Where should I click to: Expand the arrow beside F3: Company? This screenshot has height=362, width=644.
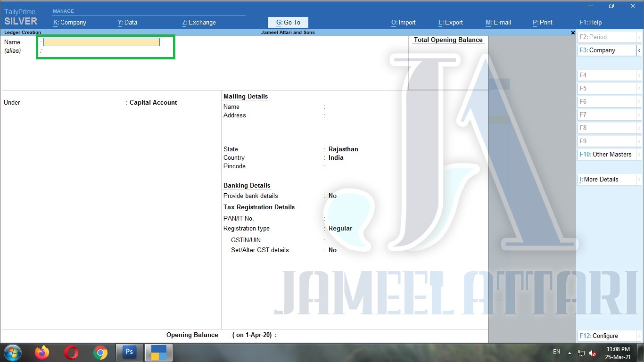(639, 50)
